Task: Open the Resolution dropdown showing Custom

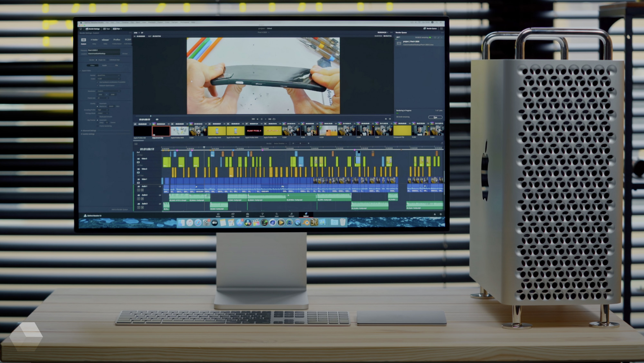Action: click(x=108, y=91)
